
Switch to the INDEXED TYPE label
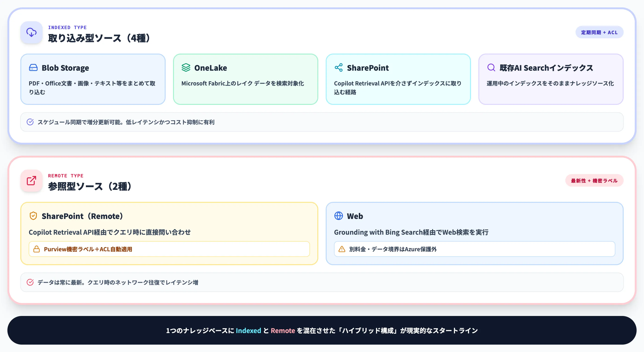tap(68, 27)
